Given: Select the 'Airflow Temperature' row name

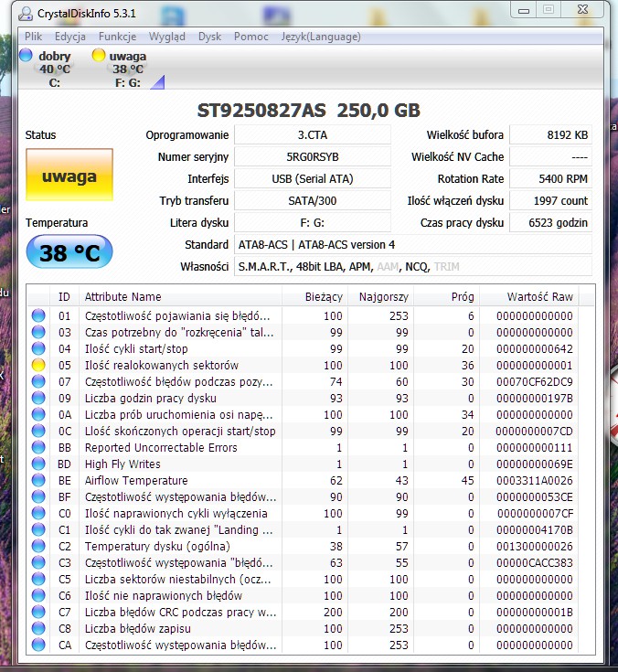Looking at the screenshot, I should pos(136,480).
